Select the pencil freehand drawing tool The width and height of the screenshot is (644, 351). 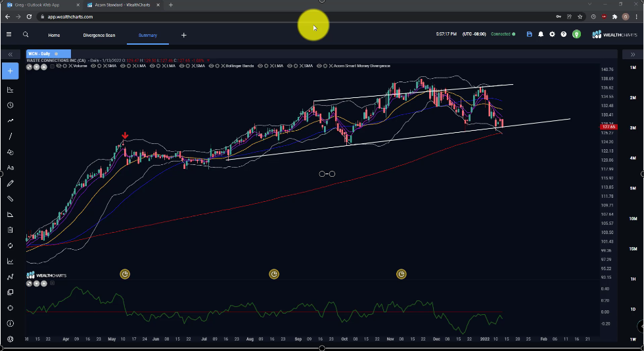click(11, 183)
